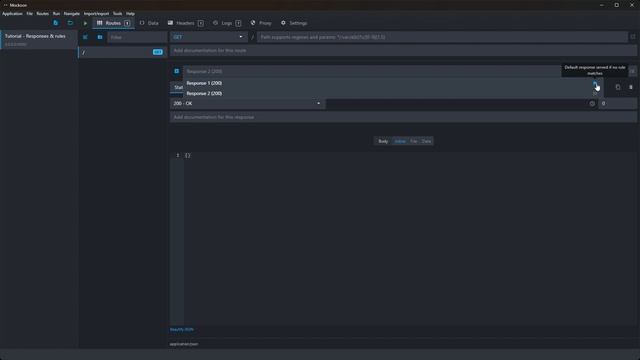Viewport: 640px width, 360px height.
Task: Click the icon right of path field
Action: point(633,37)
